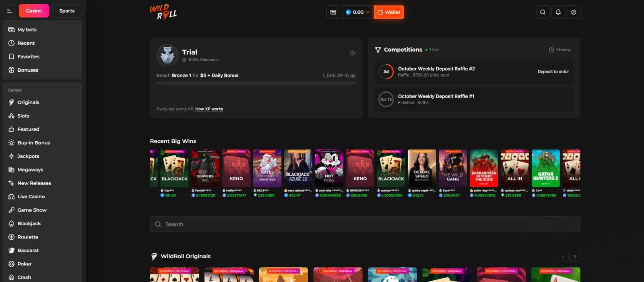Open Bonuses in the sidebar

point(42,70)
